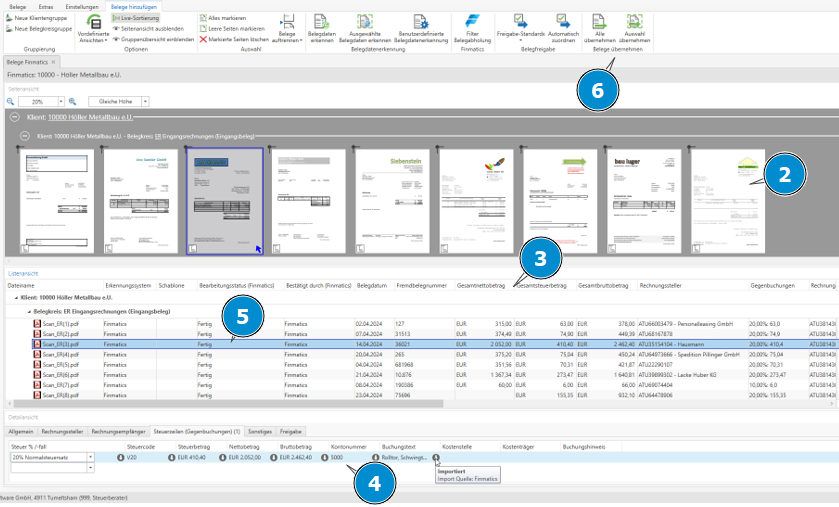Open the 20% zoom level dropdown
Screen dimensions: 839x507
click(61, 102)
